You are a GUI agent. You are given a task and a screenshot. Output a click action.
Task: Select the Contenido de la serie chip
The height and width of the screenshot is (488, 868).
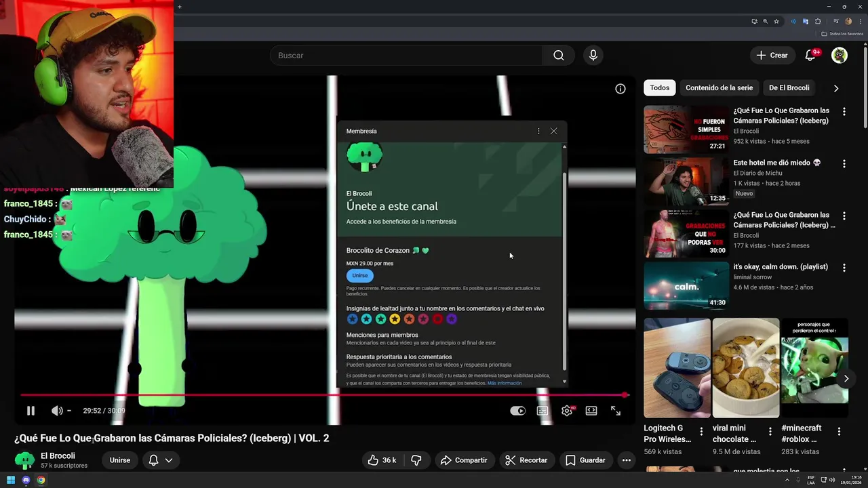point(719,88)
